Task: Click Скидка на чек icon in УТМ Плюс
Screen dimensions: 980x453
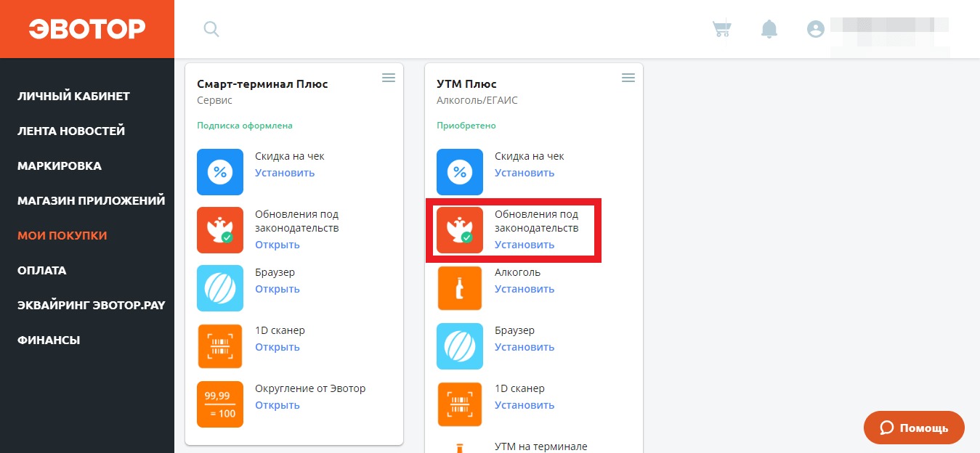Action: (460, 172)
